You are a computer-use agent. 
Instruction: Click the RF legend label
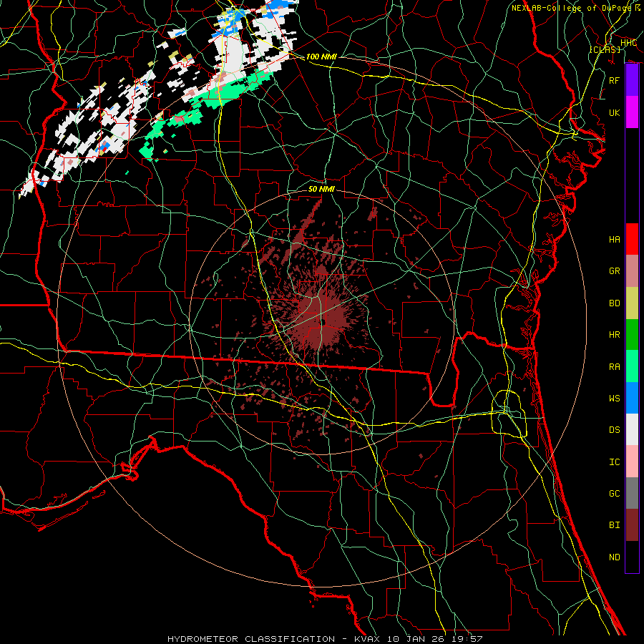(614, 80)
